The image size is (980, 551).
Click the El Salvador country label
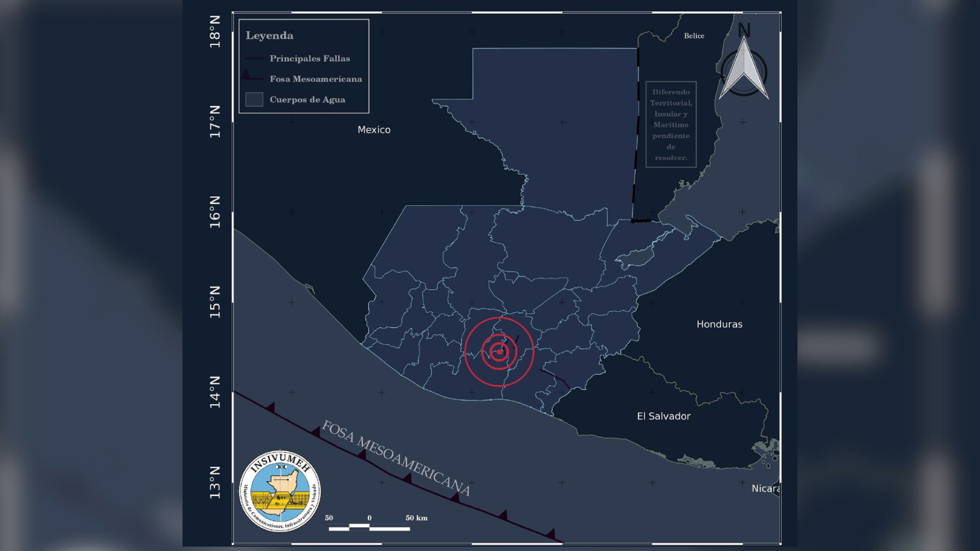tap(663, 416)
